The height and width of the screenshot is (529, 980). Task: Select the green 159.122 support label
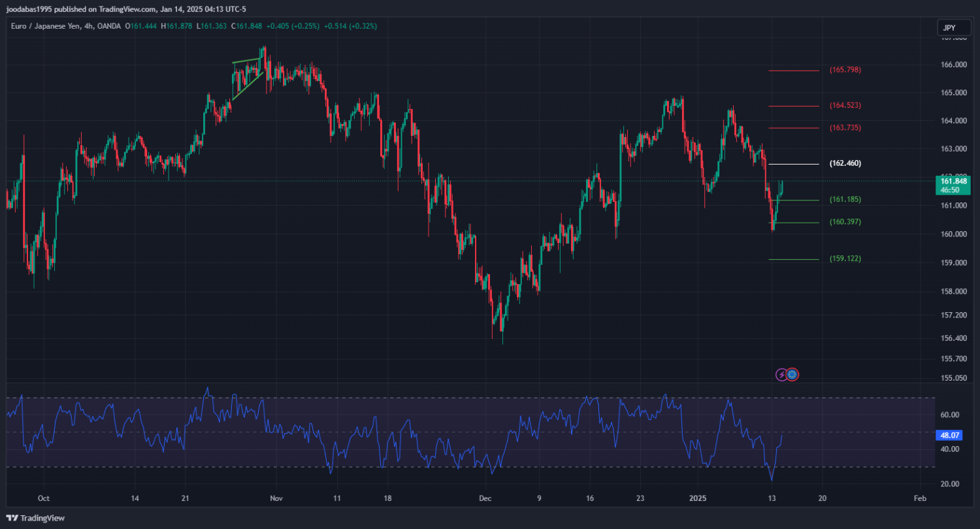pyautogui.click(x=845, y=259)
